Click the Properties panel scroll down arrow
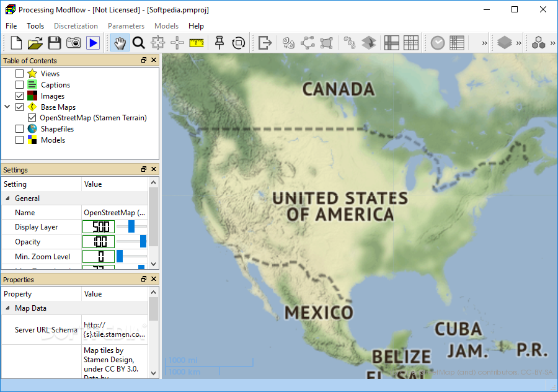This screenshot has width=558, height=392. pos(153,373)
